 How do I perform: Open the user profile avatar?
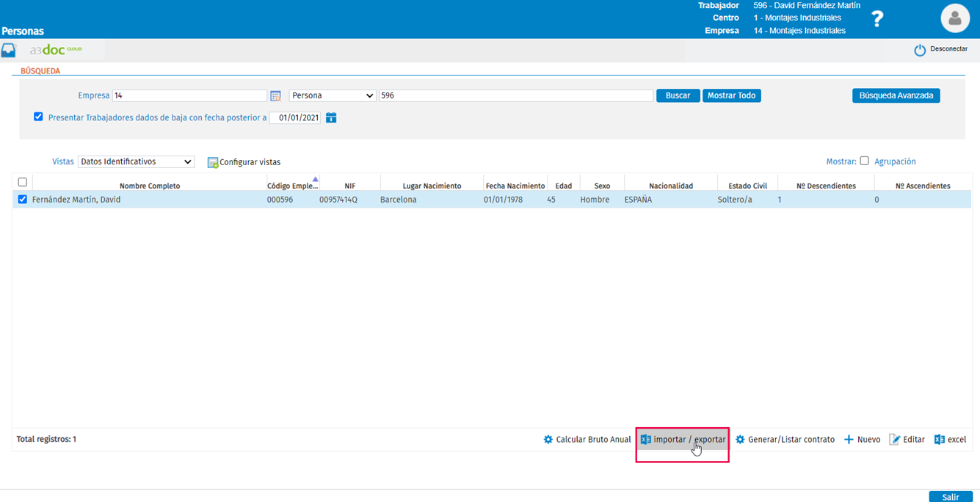tap(955, 19)
